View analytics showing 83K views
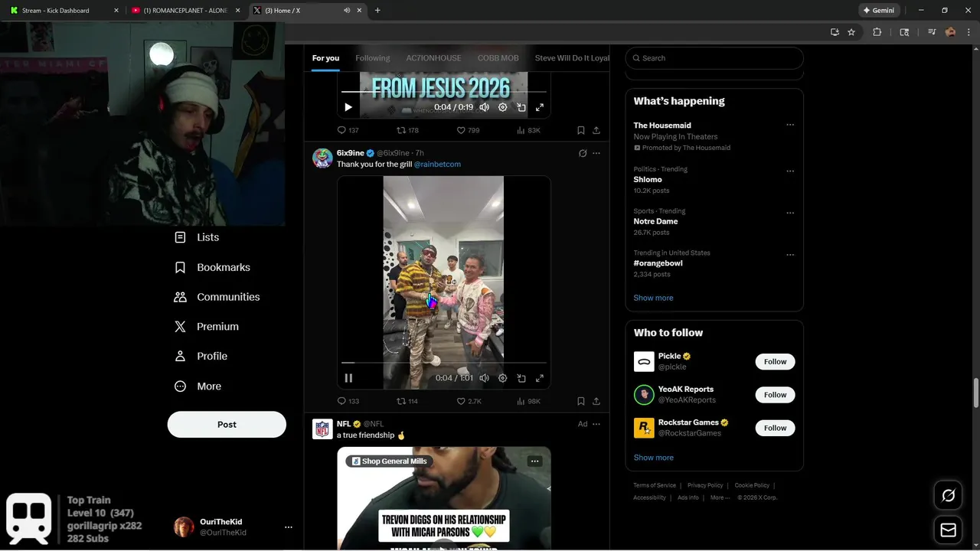Image resolution: width=980 pixels, height=551 pixels. pos(528,130)
